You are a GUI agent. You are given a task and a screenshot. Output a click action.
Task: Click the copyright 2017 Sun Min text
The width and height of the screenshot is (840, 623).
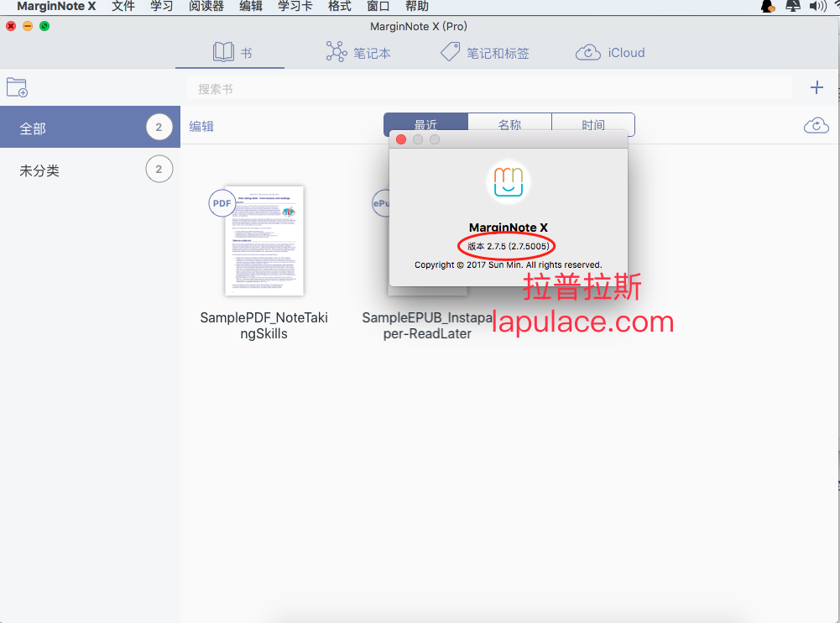point(508,264)
